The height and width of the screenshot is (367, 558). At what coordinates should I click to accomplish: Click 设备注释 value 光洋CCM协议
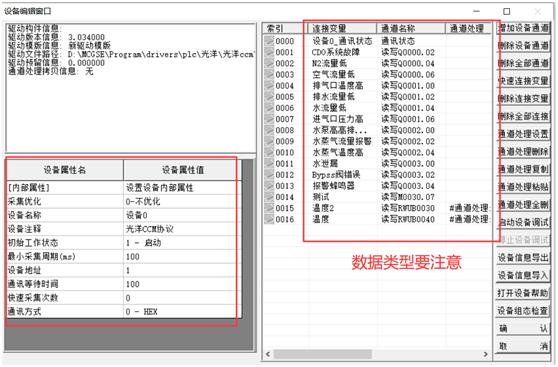coord(182,229)
